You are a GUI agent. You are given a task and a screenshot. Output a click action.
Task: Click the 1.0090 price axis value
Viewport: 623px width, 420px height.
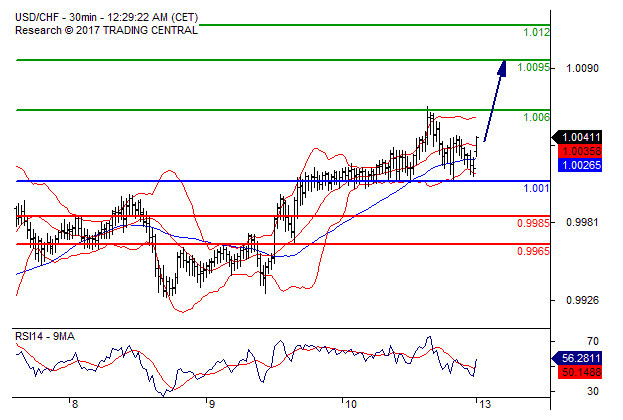coord(582,68)
